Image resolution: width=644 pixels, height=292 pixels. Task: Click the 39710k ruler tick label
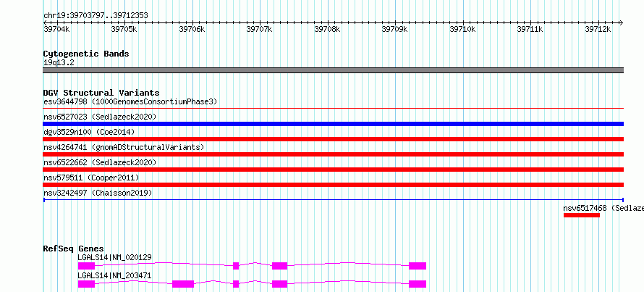point(462,30)
